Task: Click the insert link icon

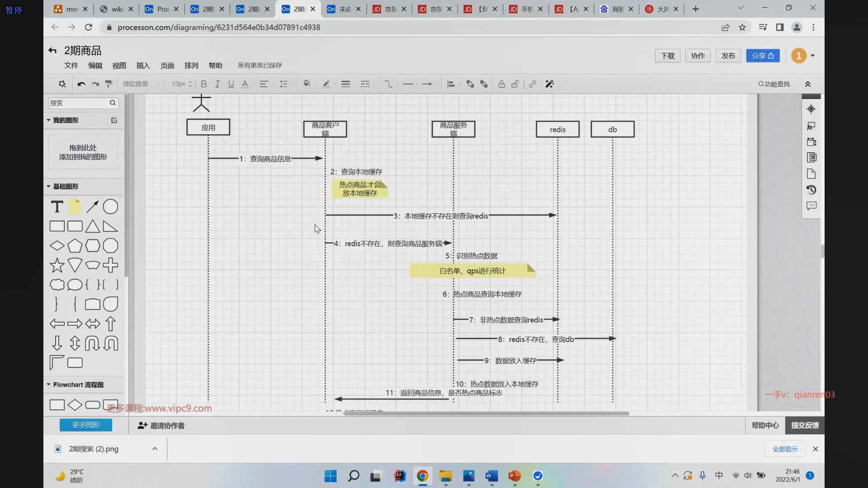Action: [533, 84]
